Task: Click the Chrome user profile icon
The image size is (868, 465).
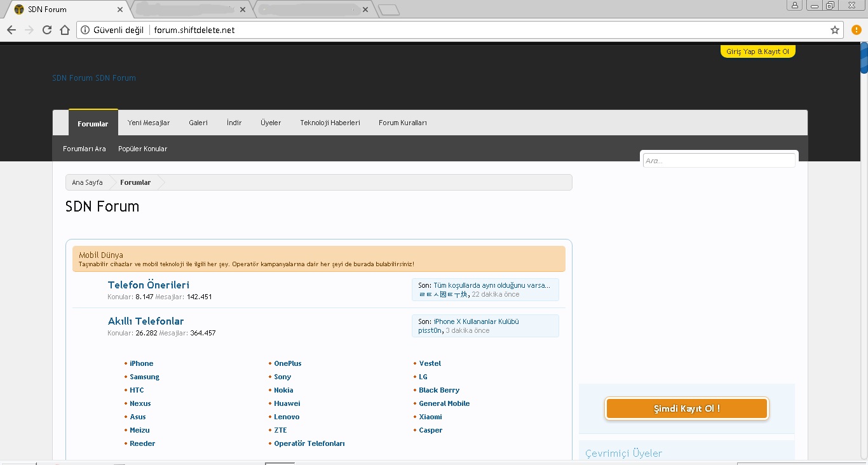Action: (x=795, y=5)
